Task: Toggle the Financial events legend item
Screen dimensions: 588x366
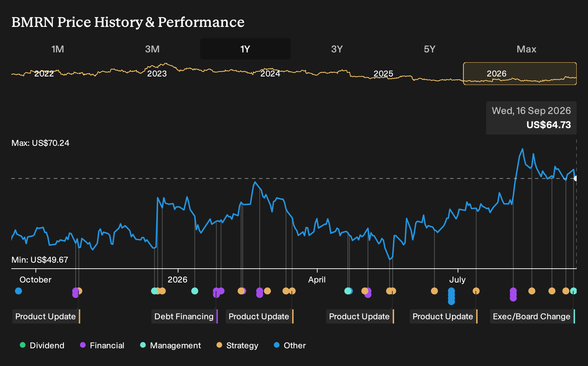Action: (x=102, y=345)
